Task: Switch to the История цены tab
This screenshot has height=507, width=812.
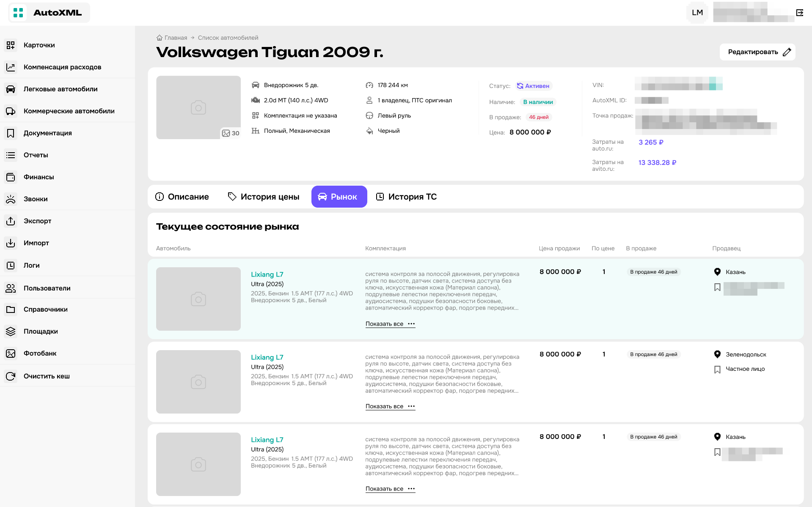Action: (264, 197)
